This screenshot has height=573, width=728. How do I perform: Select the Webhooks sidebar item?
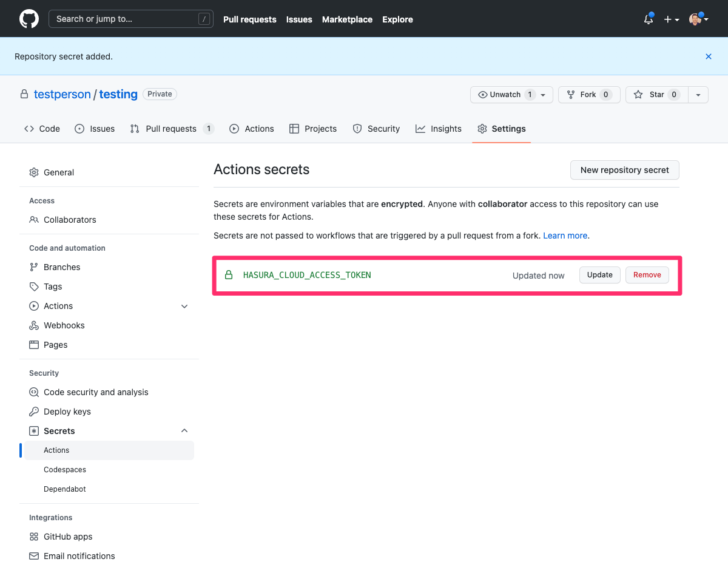63,325
